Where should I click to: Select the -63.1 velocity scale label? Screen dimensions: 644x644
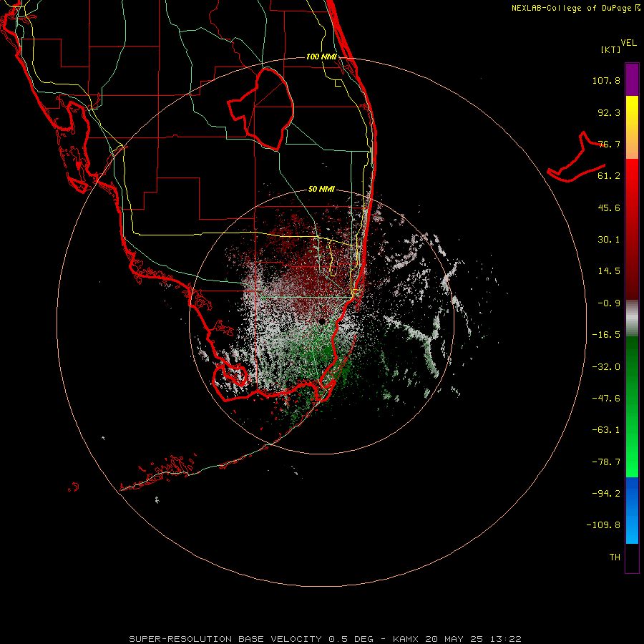click(x=606, y=430)
